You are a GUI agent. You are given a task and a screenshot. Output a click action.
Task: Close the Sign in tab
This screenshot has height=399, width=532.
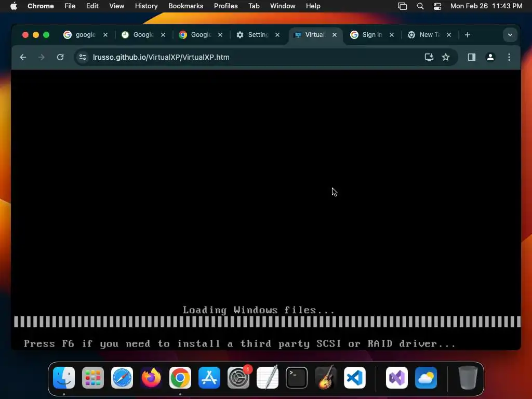(x=392, y=35)
